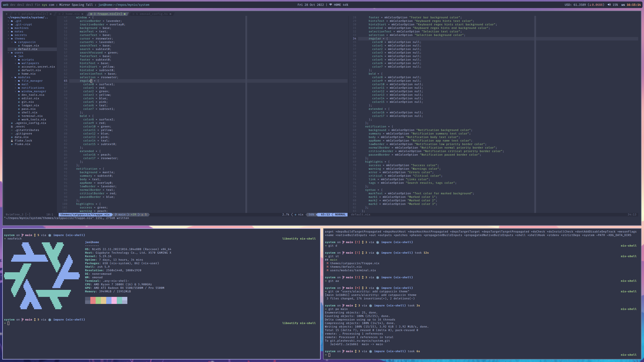Click the nix icon beside shell.nix
The height and width of the screenshot is (362, 644).
click(19, 113)
